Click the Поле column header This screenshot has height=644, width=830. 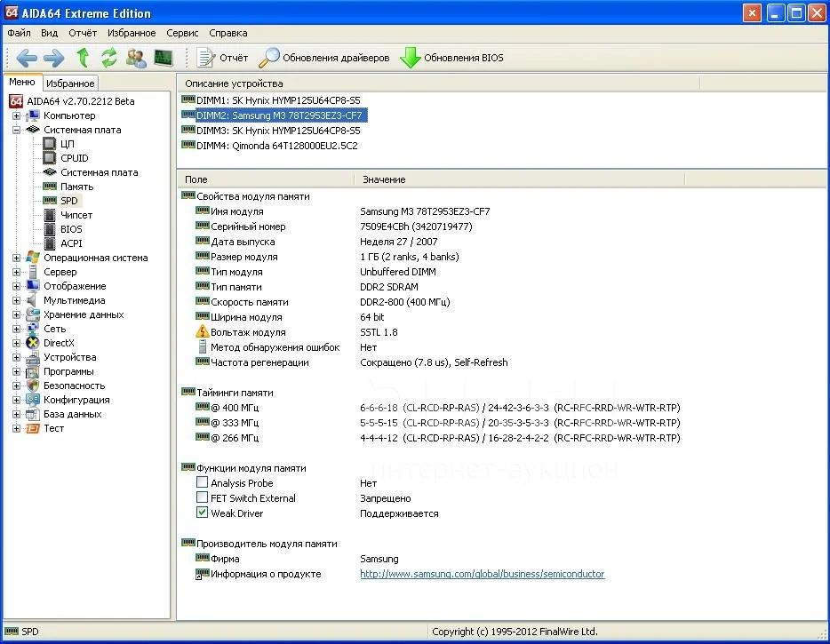tap(266, 179)
